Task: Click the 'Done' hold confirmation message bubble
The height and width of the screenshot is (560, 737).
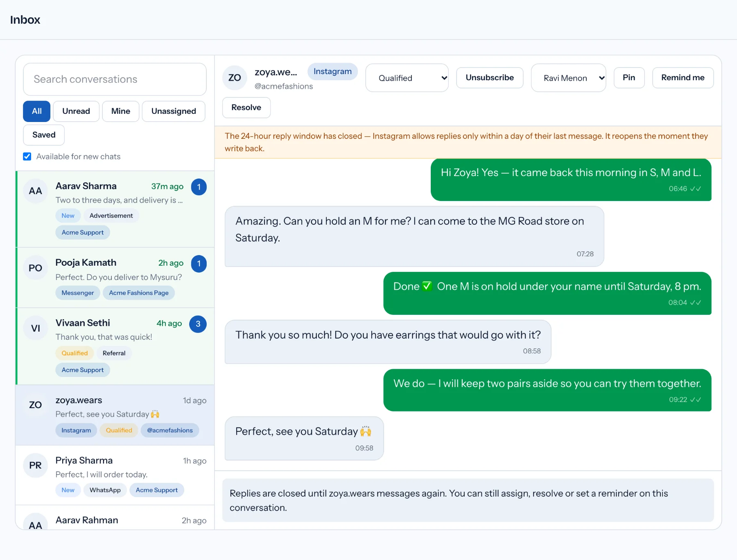Action: [547, 294]
